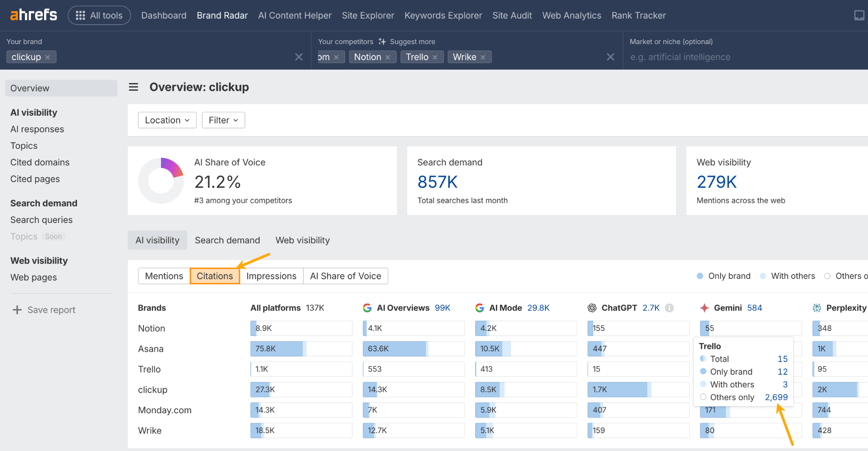This screenshot has height=451, width=868.
Task: Open Keywords Explorer from the top navigation
Action: [x=443, y=15]
